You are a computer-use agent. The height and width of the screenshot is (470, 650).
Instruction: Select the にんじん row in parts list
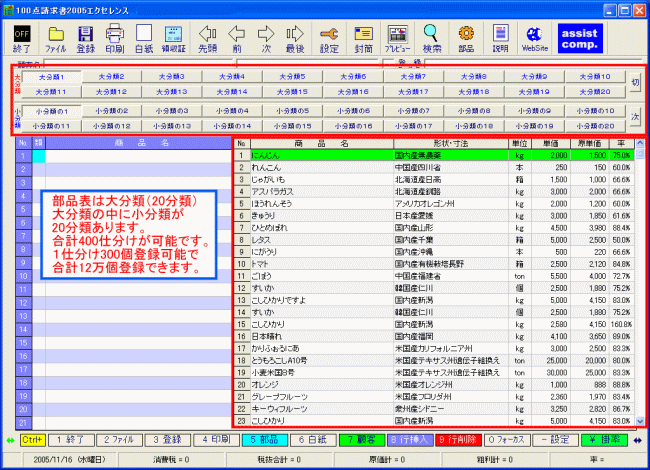[434, 155]
